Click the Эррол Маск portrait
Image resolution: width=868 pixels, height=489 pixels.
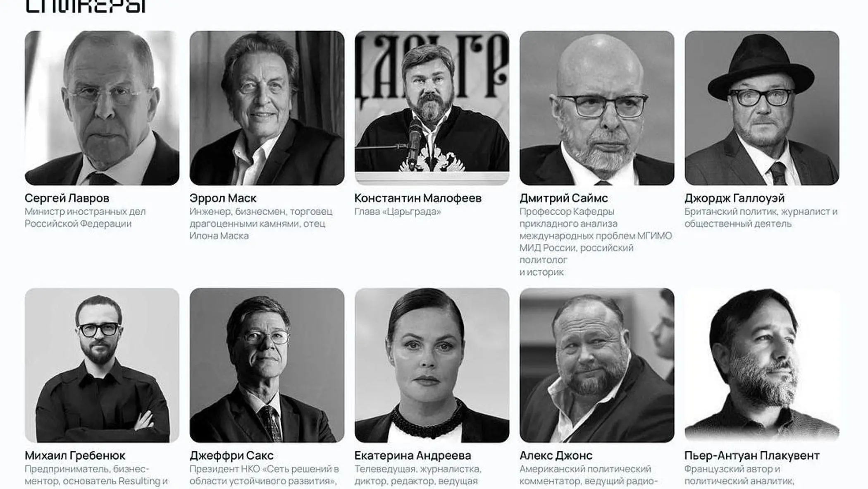pos(267,108)
